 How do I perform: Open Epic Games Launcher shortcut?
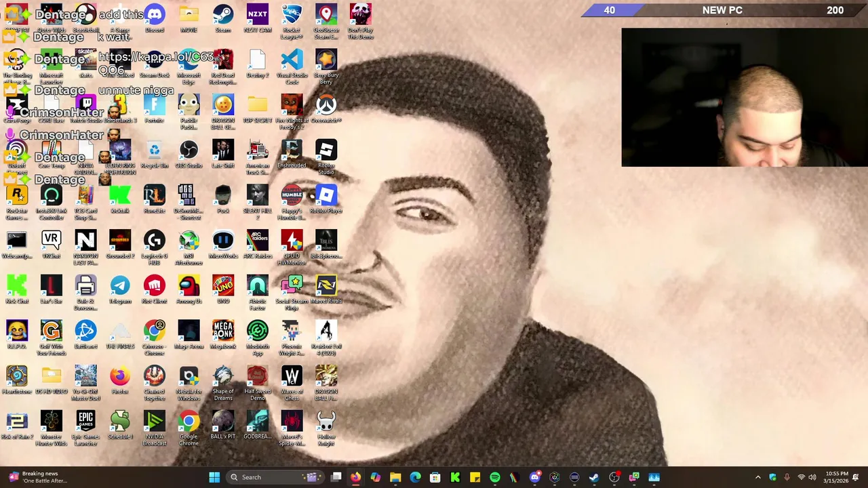pyautogui.click(x=85, y=428)
